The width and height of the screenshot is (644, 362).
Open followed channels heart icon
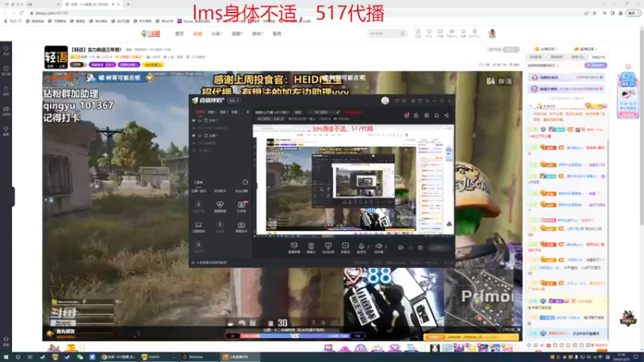pos(429,33)
